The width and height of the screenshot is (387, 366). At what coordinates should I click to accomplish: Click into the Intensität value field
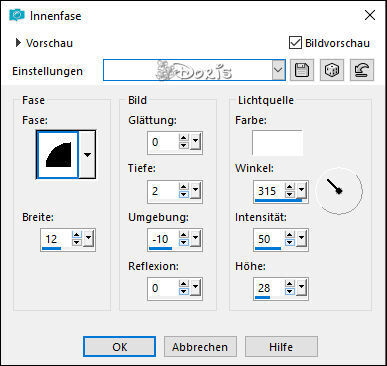coord(269,239)
